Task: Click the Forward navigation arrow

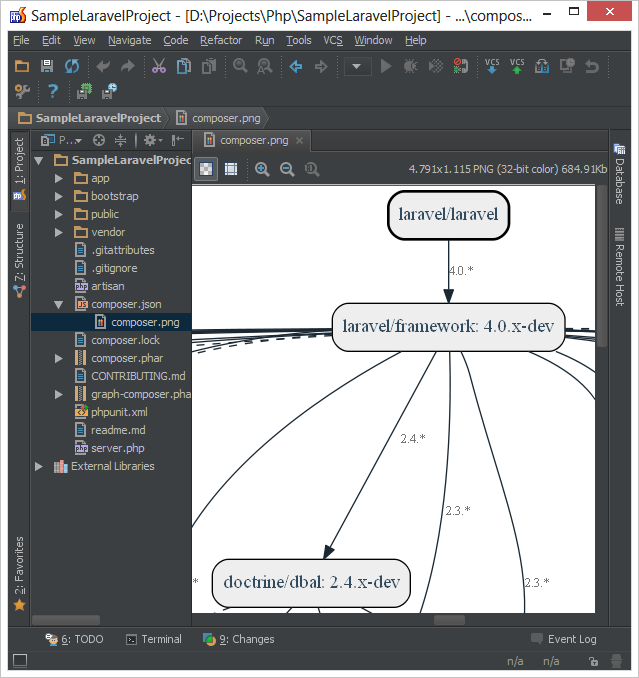Action: coord(321,67)
